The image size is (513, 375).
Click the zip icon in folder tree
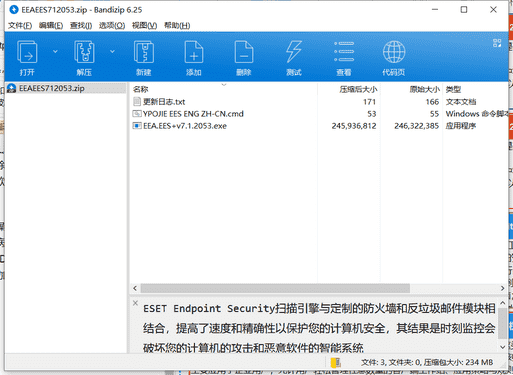(x=12, y=88)
